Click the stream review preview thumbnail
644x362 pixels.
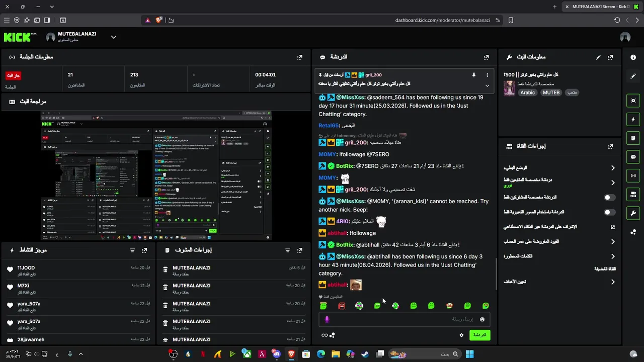[156, 175]
